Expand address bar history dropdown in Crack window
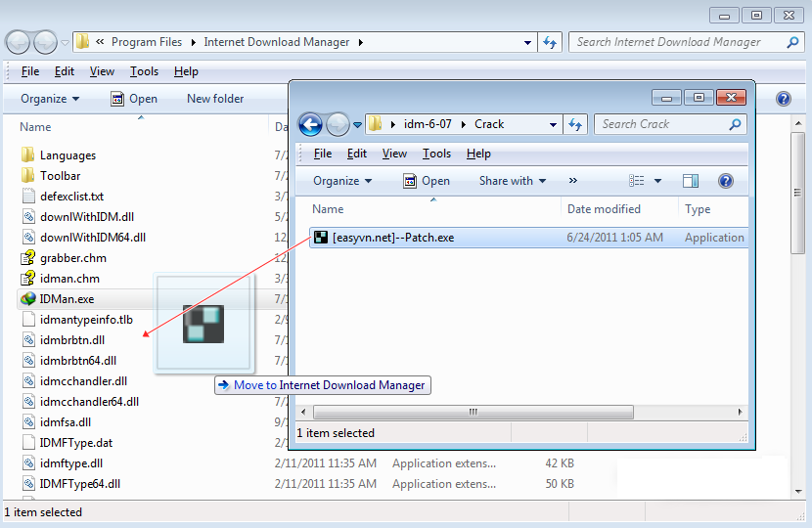Image resolution: width=812 pixels, height=528 pixels. coord(553,125)
